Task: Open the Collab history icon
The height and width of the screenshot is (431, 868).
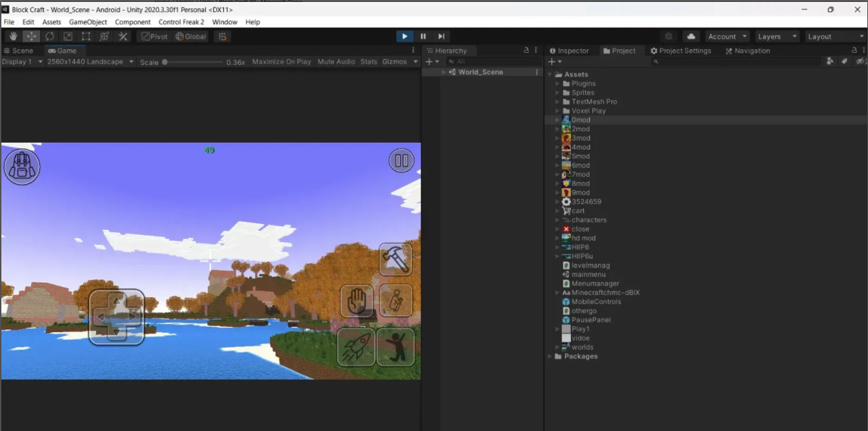Action: [669, 37]
